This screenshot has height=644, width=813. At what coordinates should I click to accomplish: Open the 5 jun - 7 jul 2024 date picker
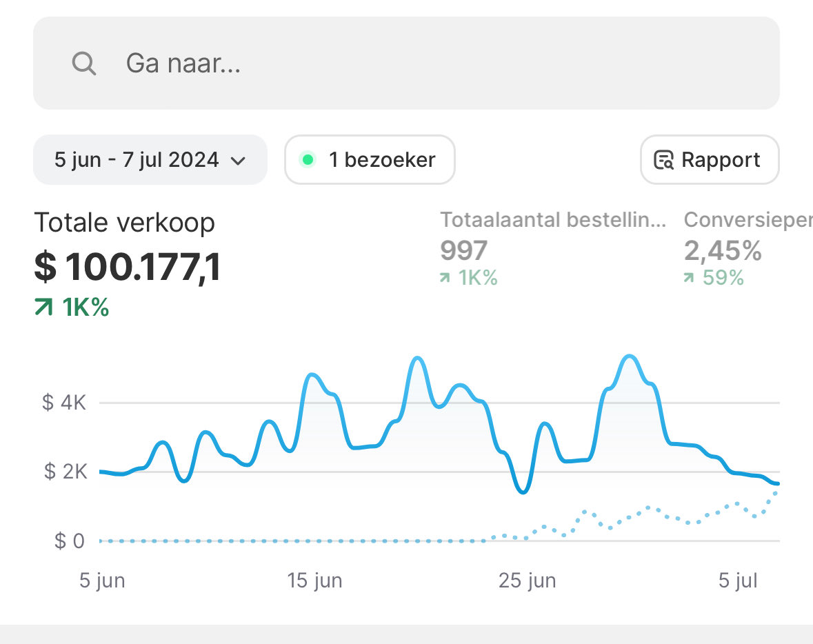point(150,160)
